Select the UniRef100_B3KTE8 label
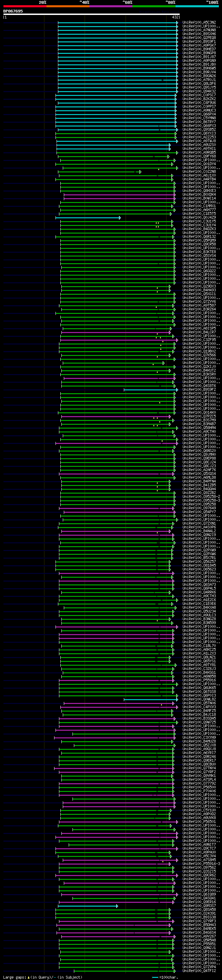 tap(199, 252)
